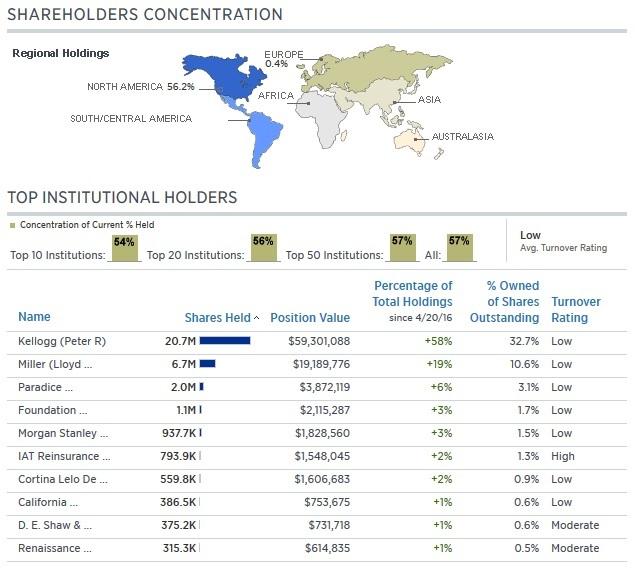Sort table by Name column header

coord(35,317)
